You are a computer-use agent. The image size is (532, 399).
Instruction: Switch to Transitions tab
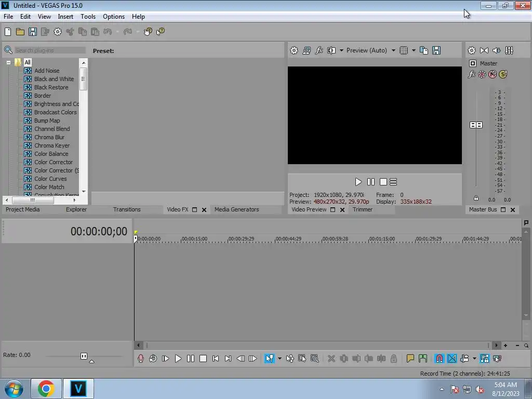[x=127, y=209]
